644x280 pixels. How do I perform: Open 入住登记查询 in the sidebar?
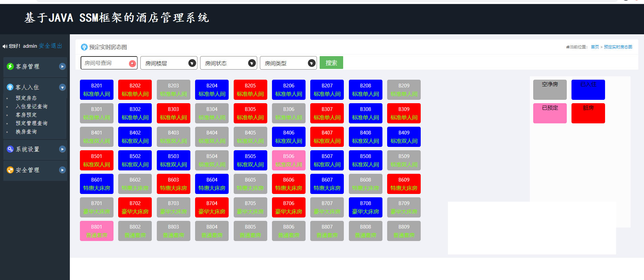(x=32, y=107)
